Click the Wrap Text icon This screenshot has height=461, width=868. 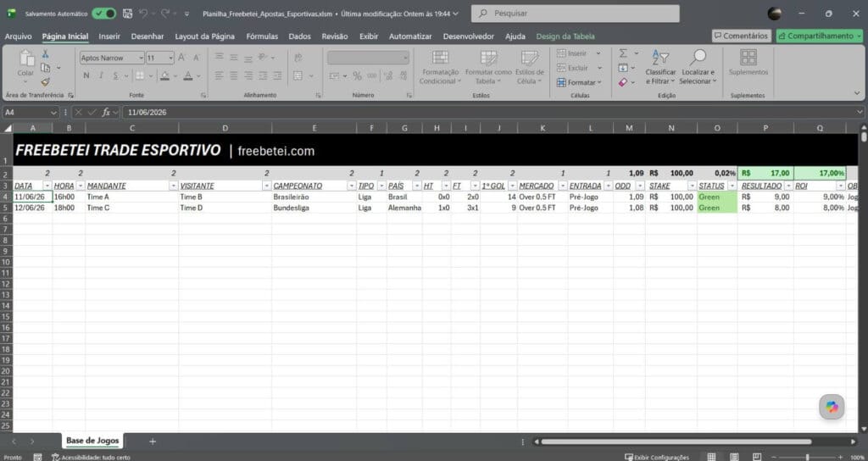coord(298,58)
